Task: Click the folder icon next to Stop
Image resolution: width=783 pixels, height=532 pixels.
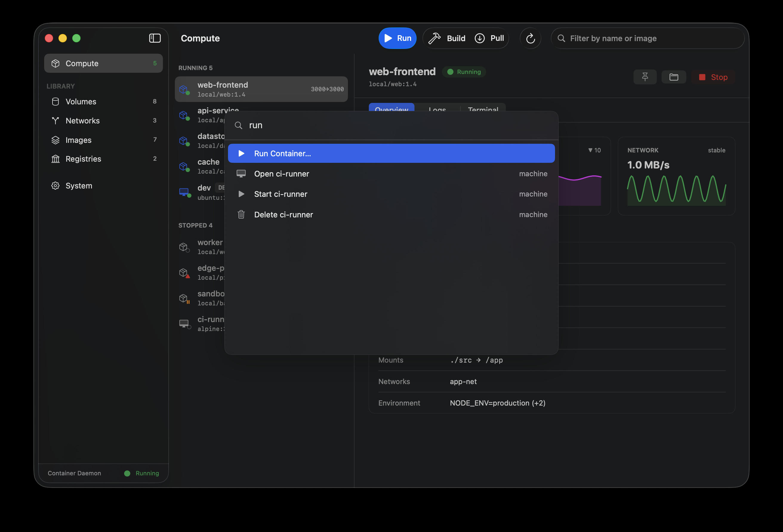Action: click(673, 77)
